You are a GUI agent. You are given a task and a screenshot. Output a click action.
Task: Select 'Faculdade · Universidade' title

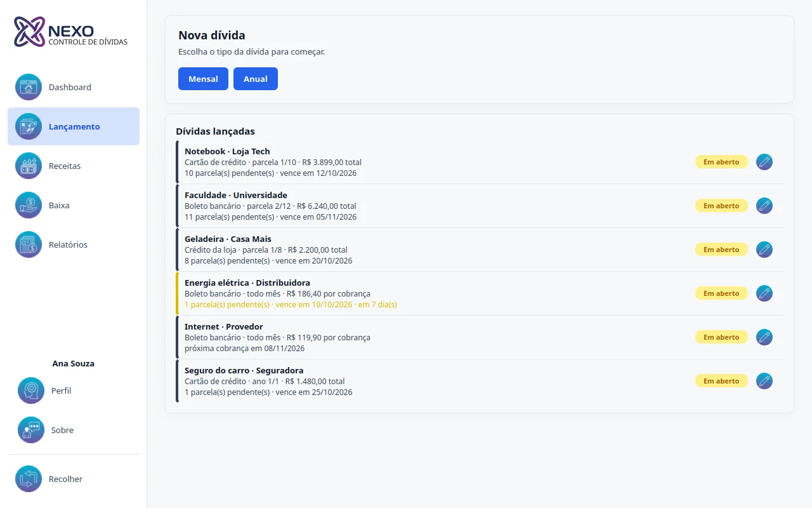[x=236, y=195]
